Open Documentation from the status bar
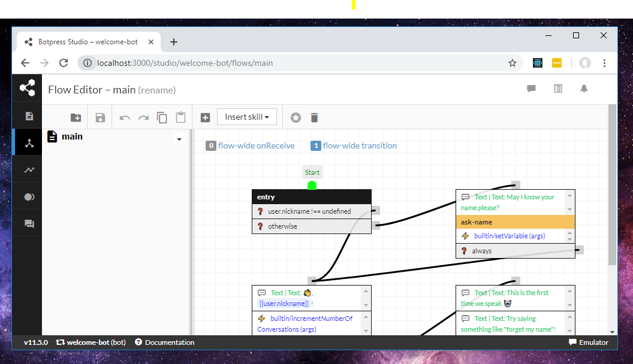 pos(165,342)
